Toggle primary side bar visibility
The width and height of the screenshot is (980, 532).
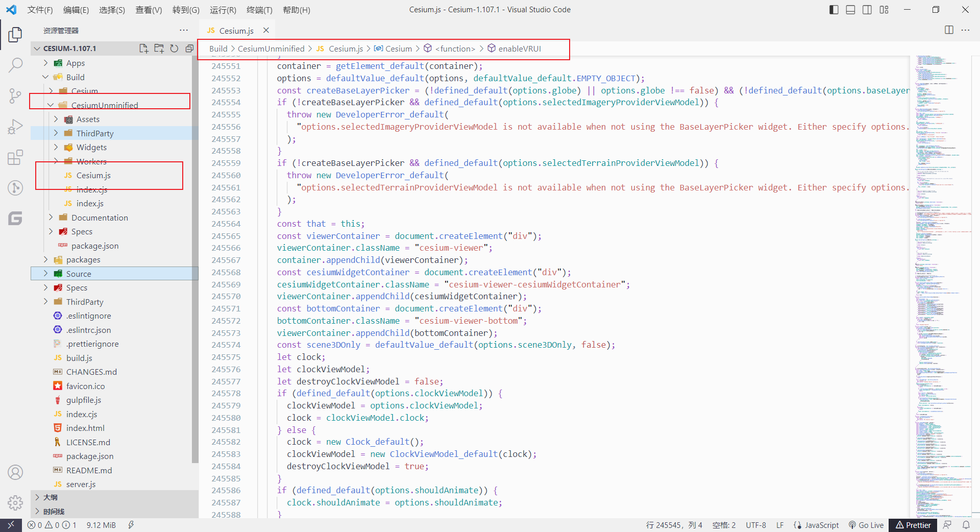pos(834,10)
